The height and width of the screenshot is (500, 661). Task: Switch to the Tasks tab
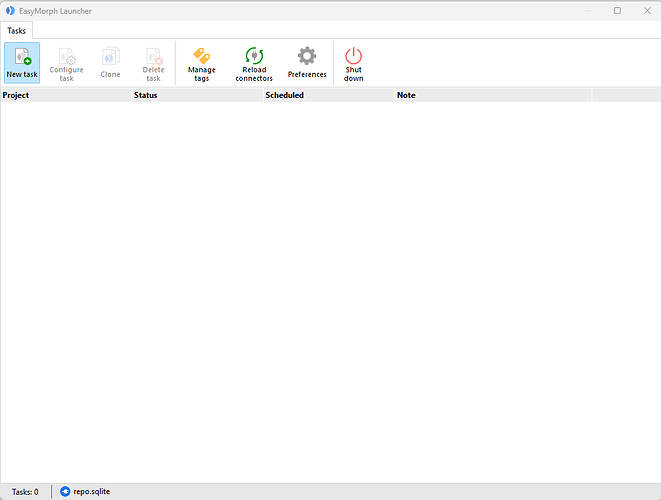point(16,31)
